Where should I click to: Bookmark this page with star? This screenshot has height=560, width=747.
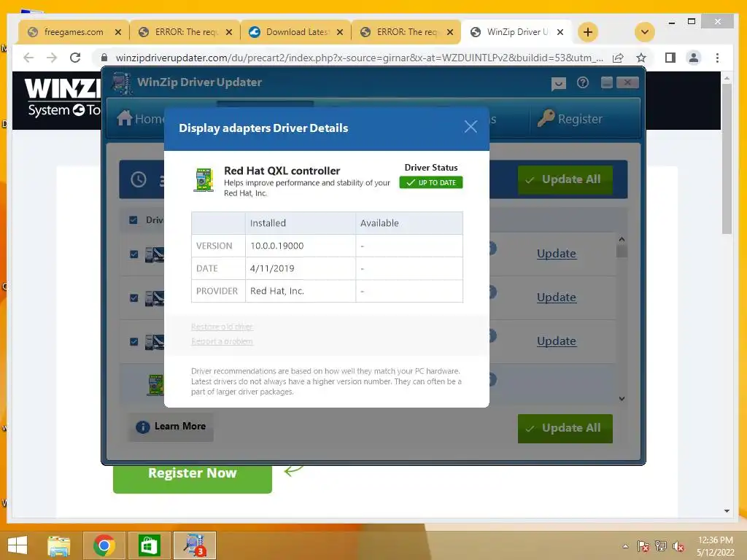click(x=641, y=58)
